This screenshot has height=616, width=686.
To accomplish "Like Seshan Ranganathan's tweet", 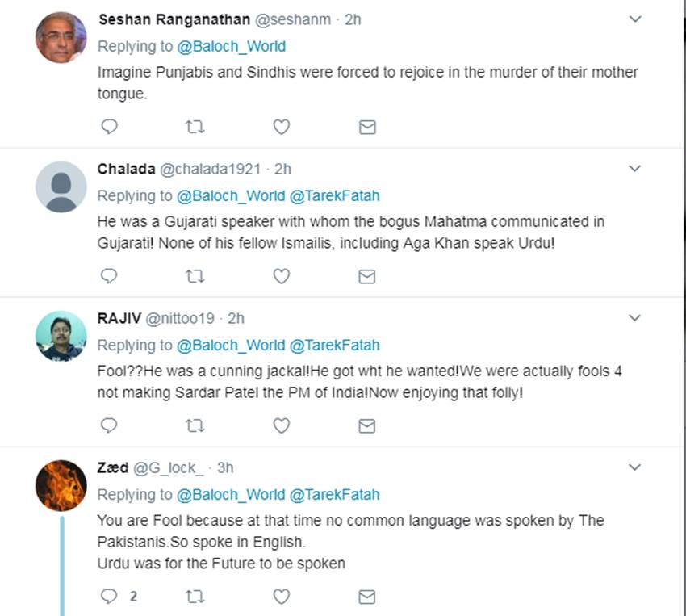I will (281, 127).
